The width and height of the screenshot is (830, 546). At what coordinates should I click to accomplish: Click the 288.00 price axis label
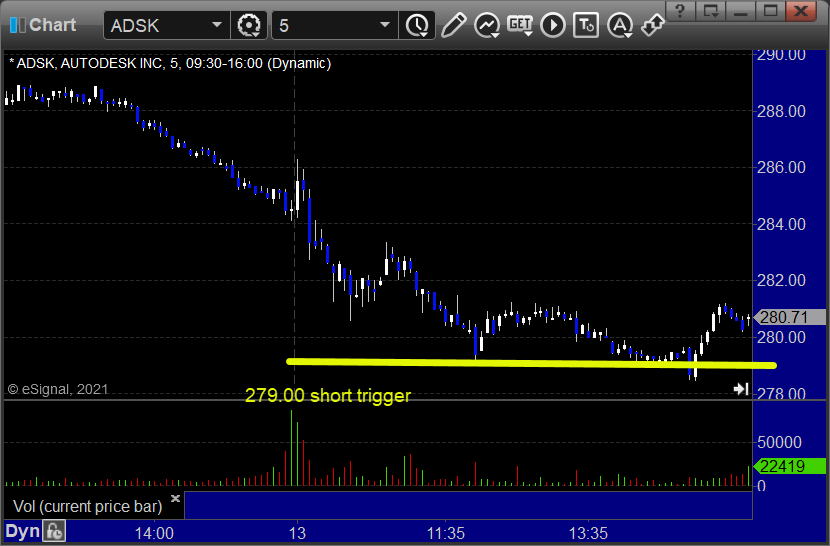[x=781, y=111]
